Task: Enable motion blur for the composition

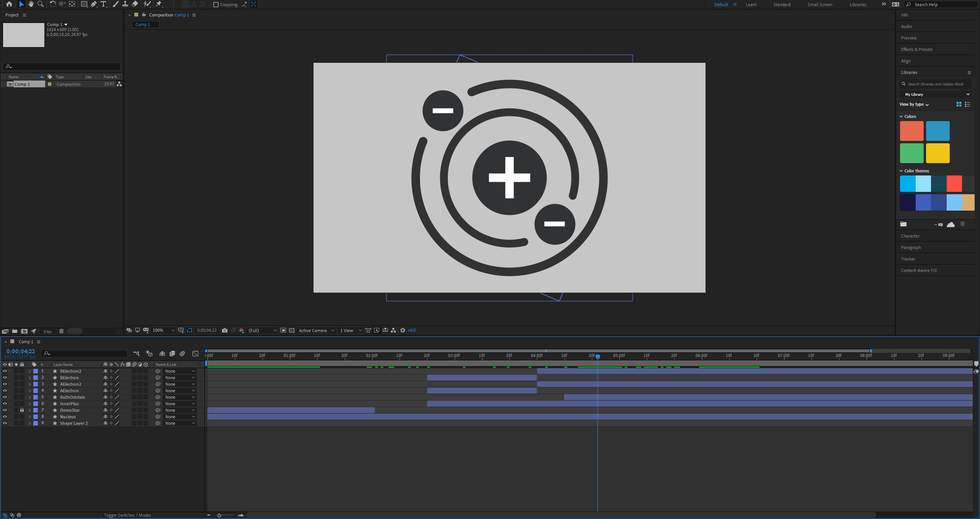Action: coord(182,354)
